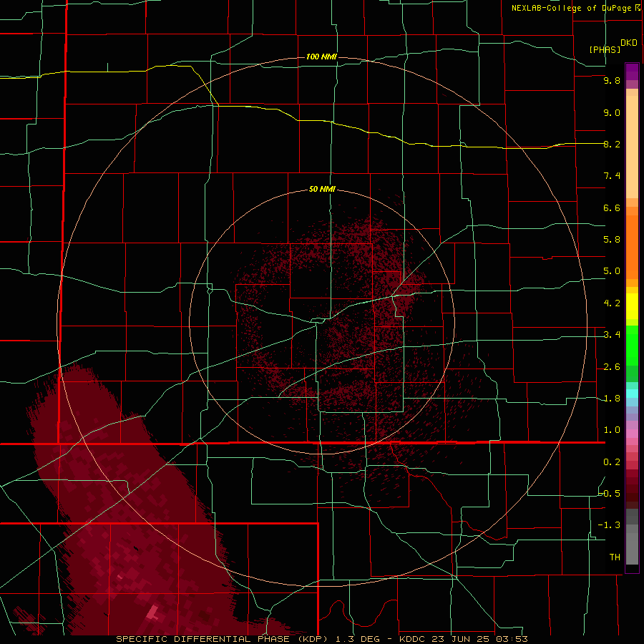This screenshot has width=644, height=644.
Task: Click the 7.4 value on the color scale
Action: click(x=612, y=176)
